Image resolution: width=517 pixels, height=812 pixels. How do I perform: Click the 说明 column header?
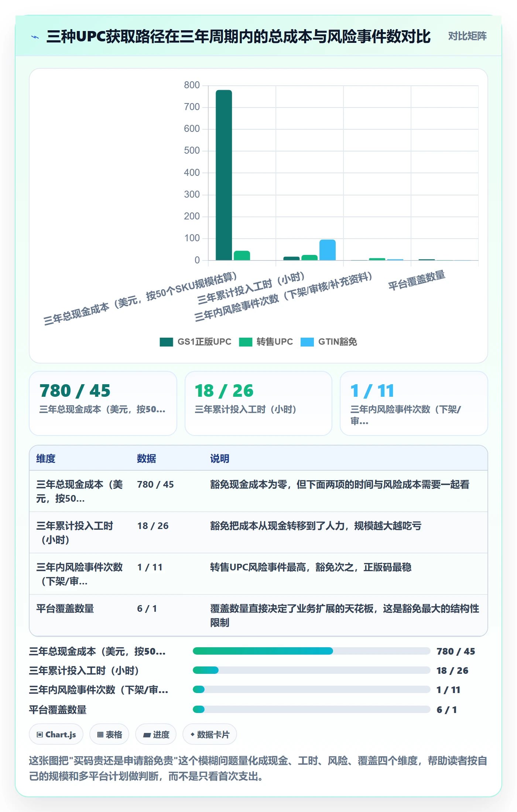(220, 458)
